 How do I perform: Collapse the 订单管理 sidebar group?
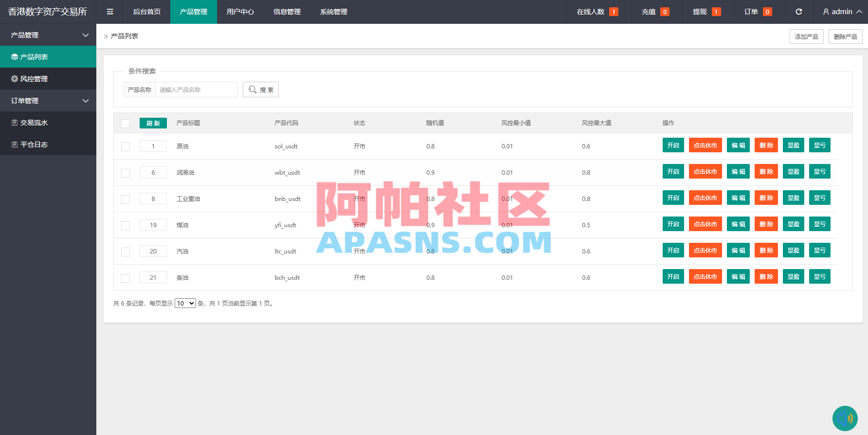click(x=48, y=101)
